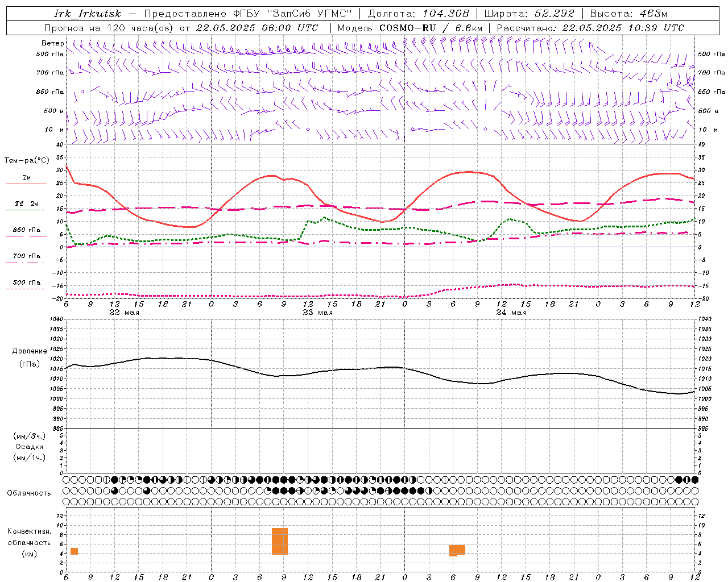Screen dimensions: 728x582
Task: Click the "700 гПа" entry in temperature legend
Action: [x=27, y=256]
